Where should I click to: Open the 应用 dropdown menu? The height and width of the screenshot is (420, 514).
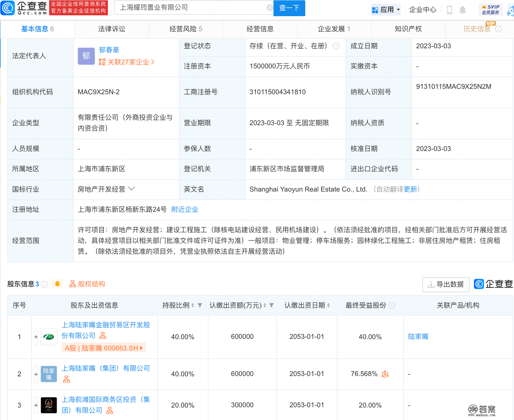point(386,10)
